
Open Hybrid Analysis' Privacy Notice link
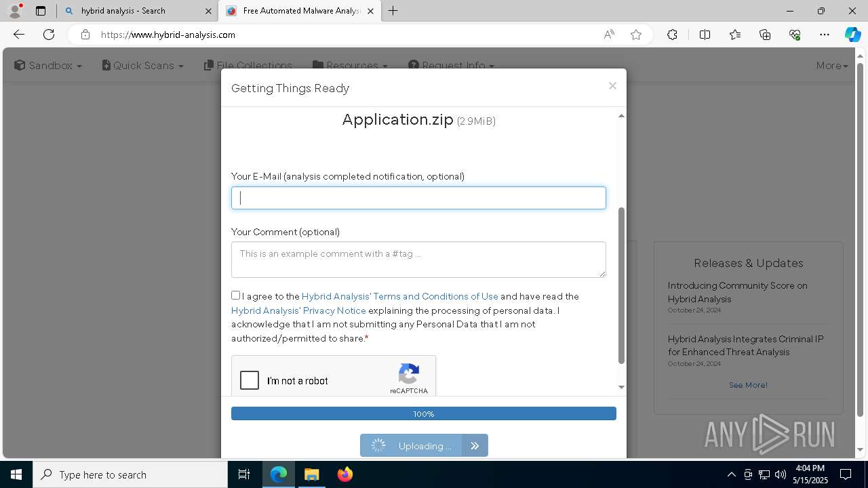(x=298, y=310)
